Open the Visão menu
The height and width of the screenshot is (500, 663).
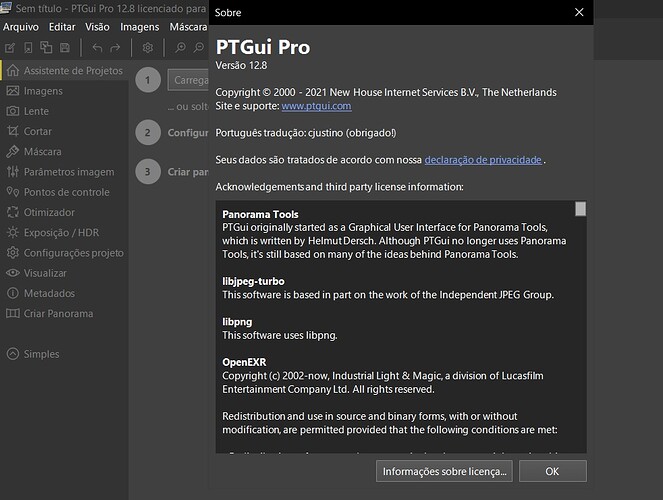point(97,27)
